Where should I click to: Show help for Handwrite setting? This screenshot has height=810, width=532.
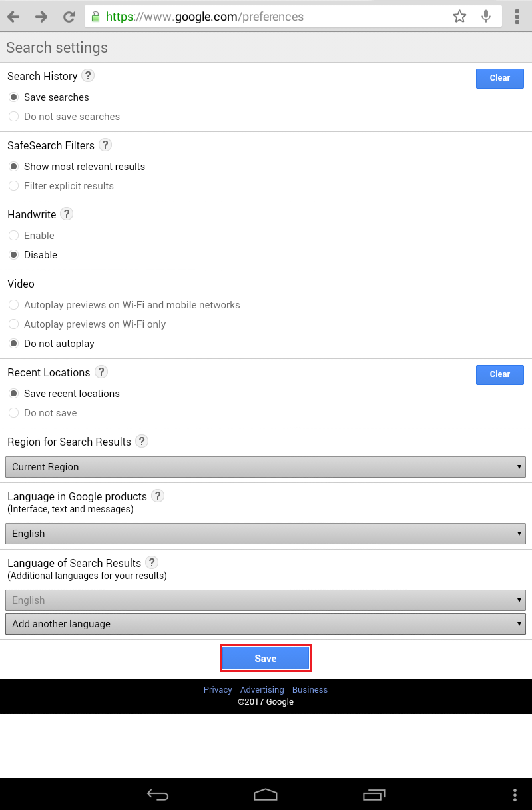67,214
